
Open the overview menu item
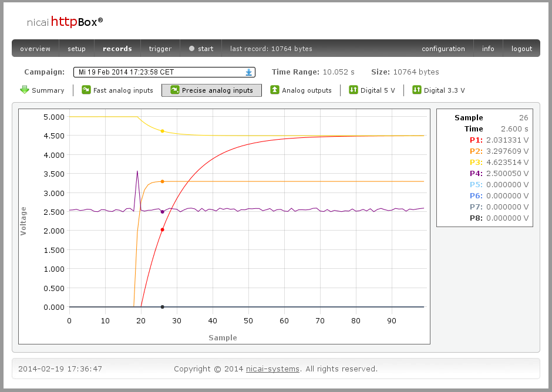tap(35, 49)
